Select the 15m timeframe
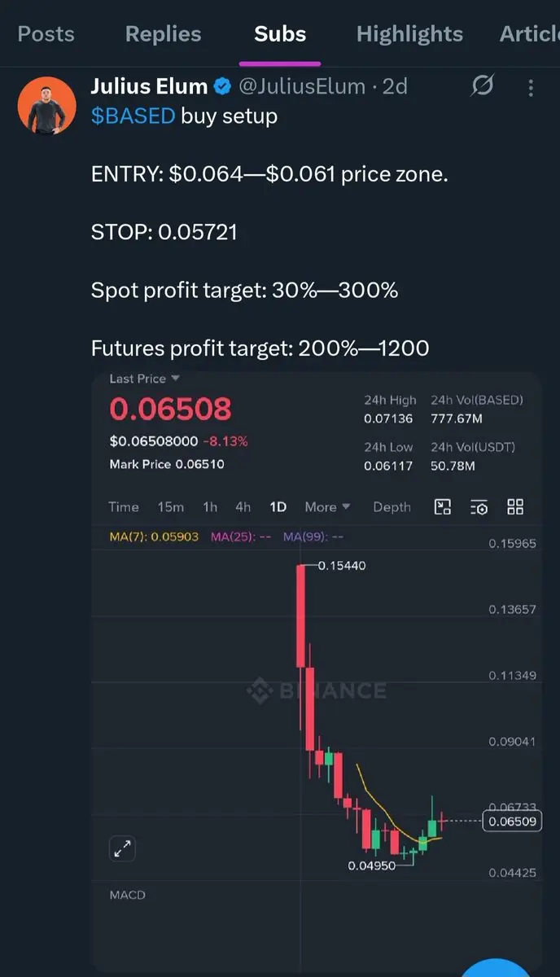This screenshot has width=560, height=977. [x=170, y=507]
